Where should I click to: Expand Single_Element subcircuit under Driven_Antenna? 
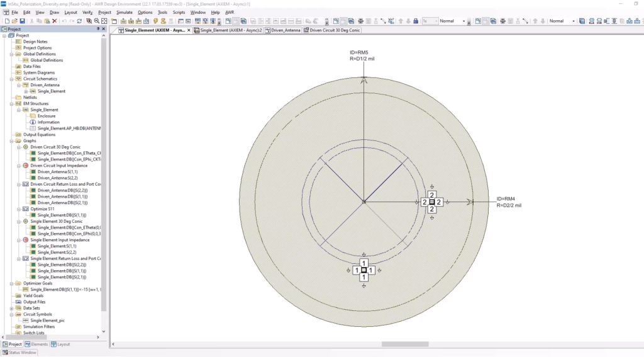(26, 91)
